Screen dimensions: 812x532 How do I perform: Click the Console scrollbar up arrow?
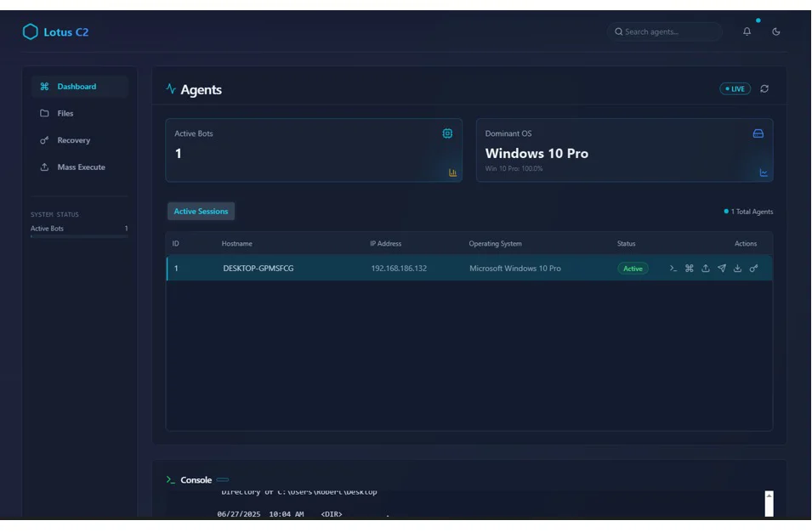point(769,495)
